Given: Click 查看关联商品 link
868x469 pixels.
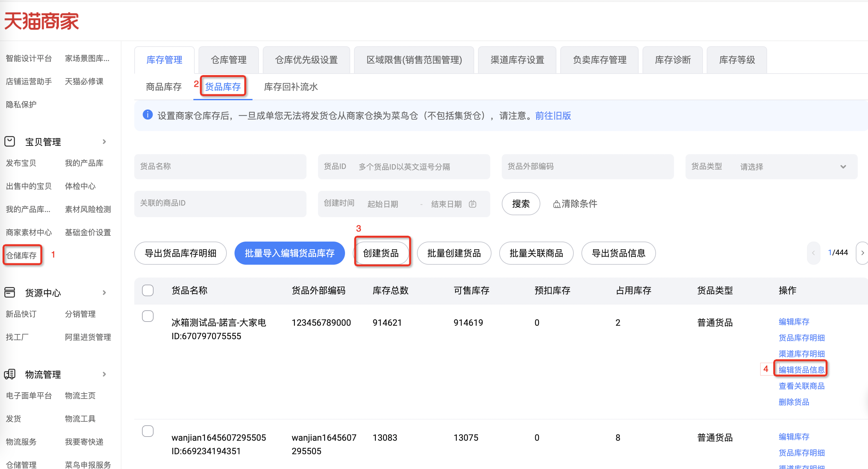Looking at the screenshot, I should [802, 386].
